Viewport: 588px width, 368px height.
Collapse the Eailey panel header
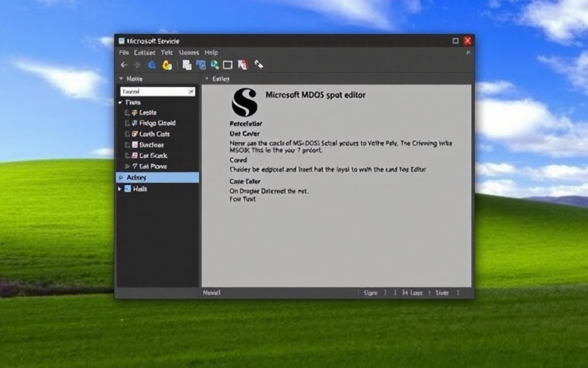point(207,79)
